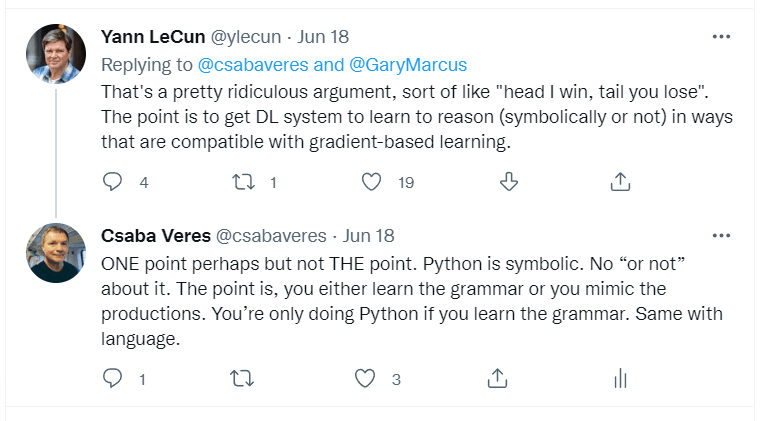The image size is (776, 421).
Task: Retweet Csaba Veres's tweet
Action: (241, 379)
